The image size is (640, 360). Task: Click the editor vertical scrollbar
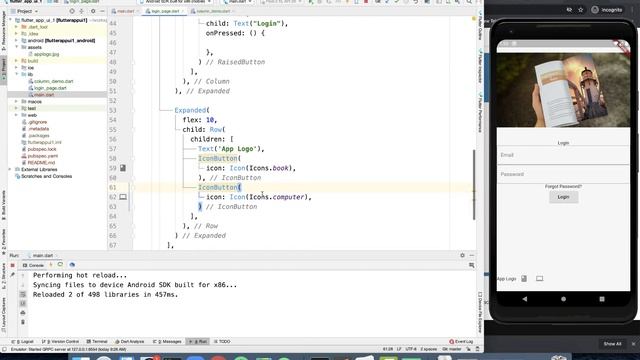[474, 185]
